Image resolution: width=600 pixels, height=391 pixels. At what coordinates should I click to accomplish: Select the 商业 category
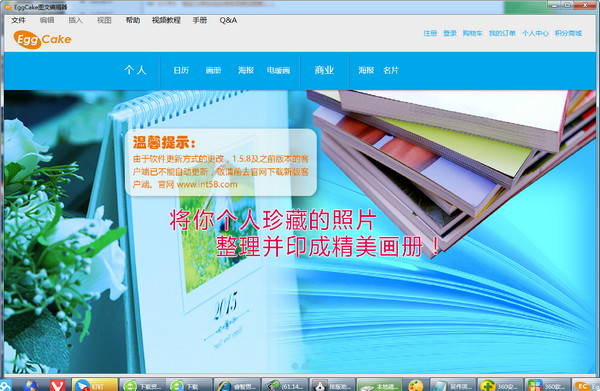(324, 70)
